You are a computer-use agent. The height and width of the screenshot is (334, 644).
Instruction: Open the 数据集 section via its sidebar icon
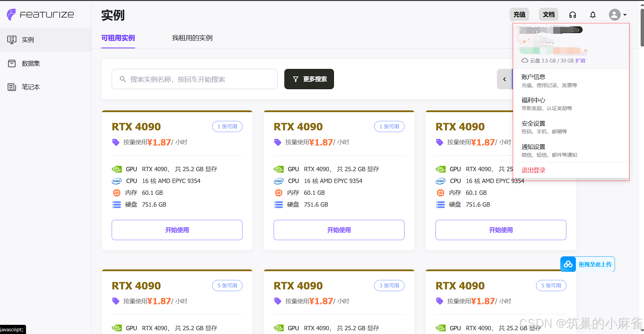(x=11, y=63)
